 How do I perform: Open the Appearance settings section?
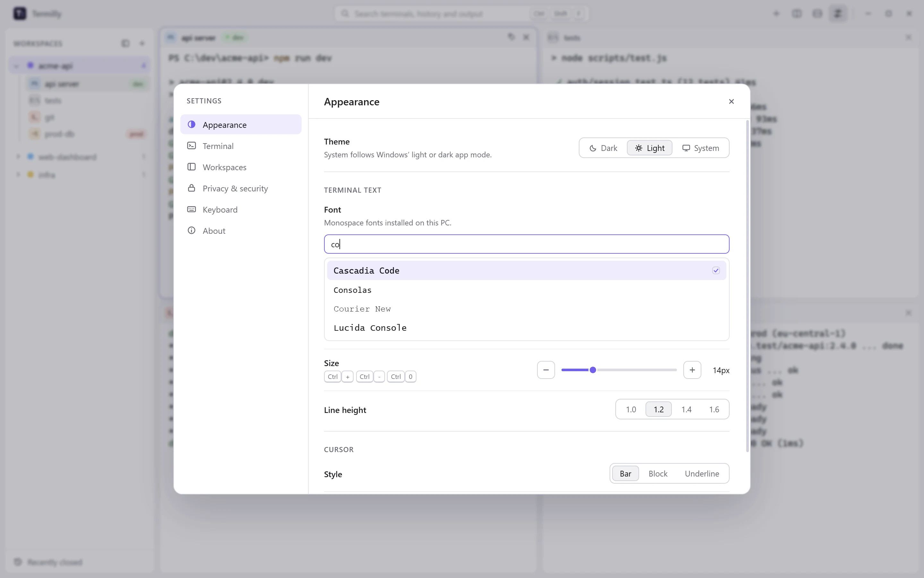241,125
